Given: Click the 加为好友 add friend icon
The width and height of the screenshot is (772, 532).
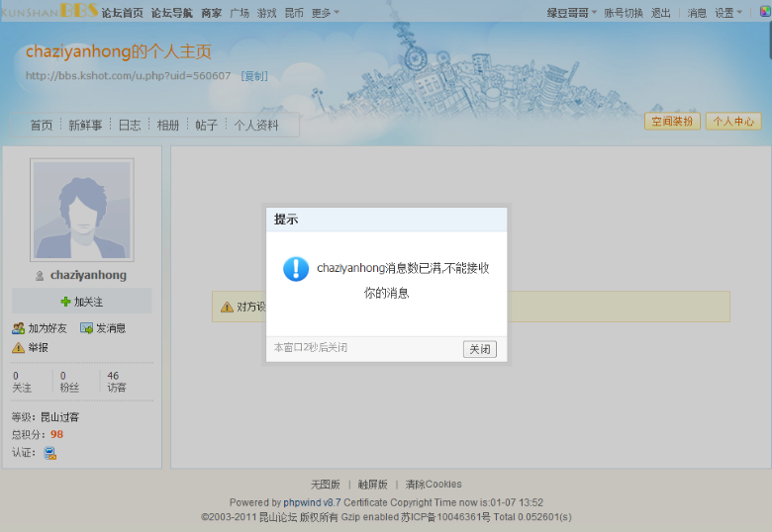Looking at the screenshot, I should click(x=18, y=328).
